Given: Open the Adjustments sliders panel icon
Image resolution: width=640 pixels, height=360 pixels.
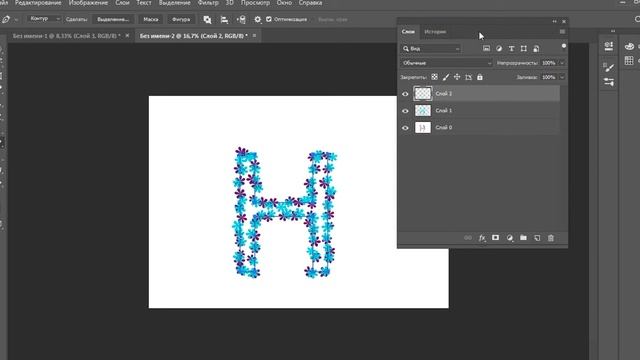Looking at the screenshot, I should coord(609,82).
